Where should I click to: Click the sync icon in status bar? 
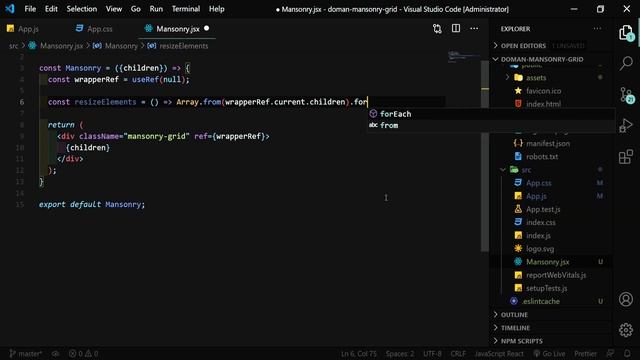tap(55, 353)
